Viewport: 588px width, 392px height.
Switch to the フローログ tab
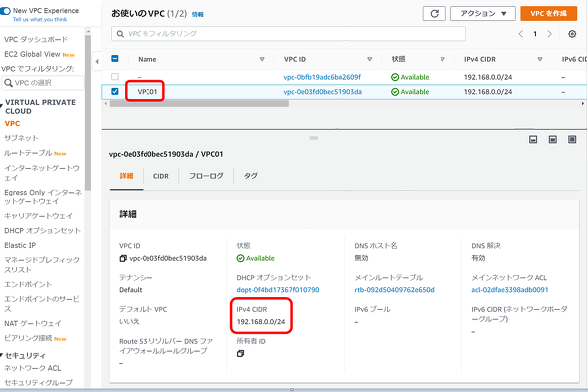point(206,176)
